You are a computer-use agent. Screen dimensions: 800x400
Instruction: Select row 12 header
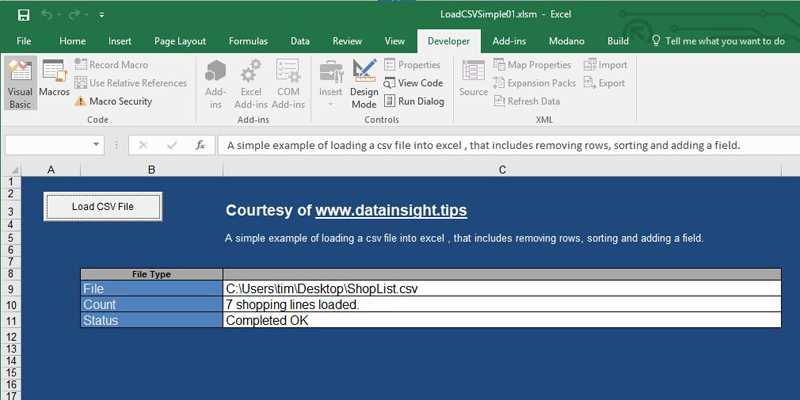11,337
